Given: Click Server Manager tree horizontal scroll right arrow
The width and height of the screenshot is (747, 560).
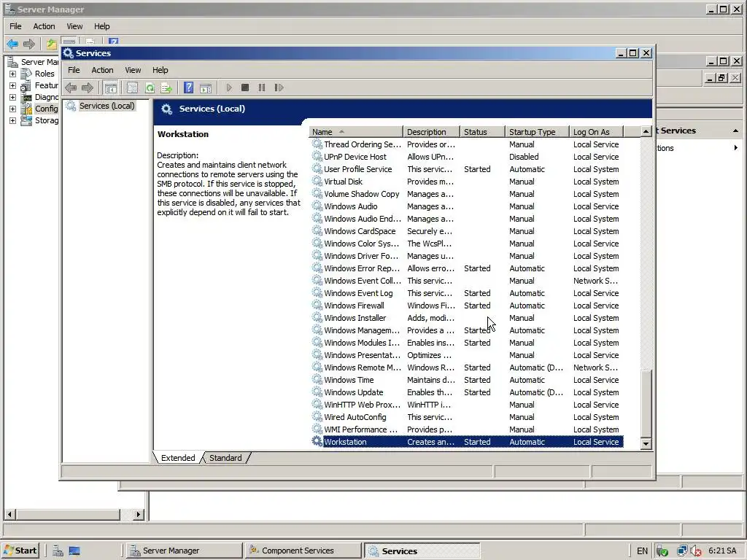Looking at the screenshot, I should tap(138, 514).
